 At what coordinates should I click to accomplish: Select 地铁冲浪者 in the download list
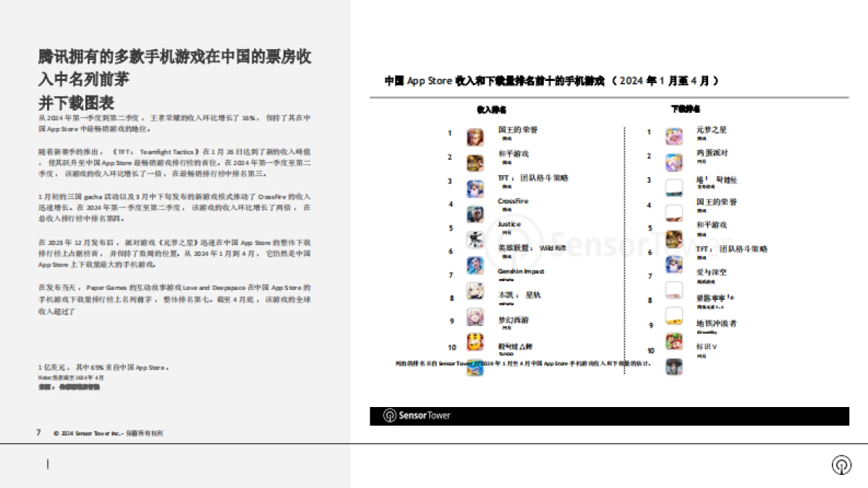(717, 323)
